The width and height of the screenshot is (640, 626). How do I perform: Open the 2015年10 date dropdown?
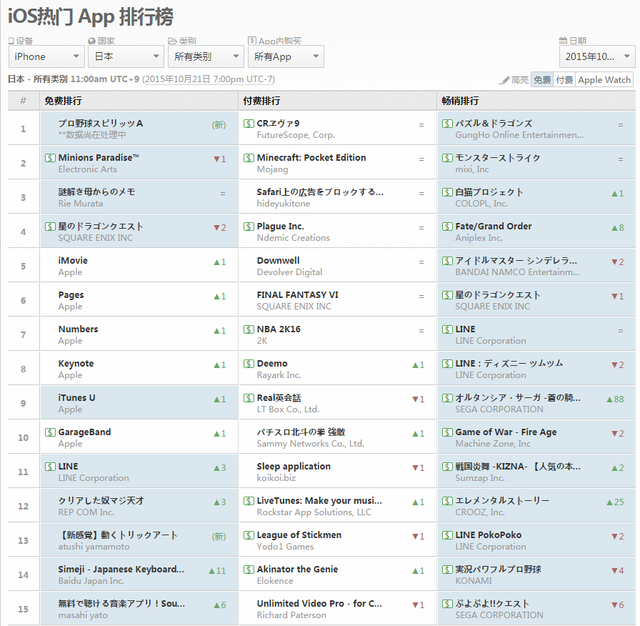tap(597, 56)
